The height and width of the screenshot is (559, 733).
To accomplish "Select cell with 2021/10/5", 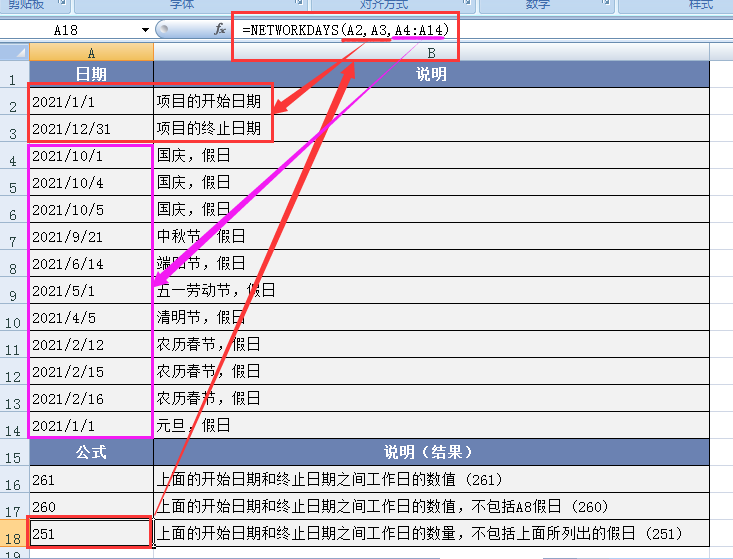I will pos(92,209).
